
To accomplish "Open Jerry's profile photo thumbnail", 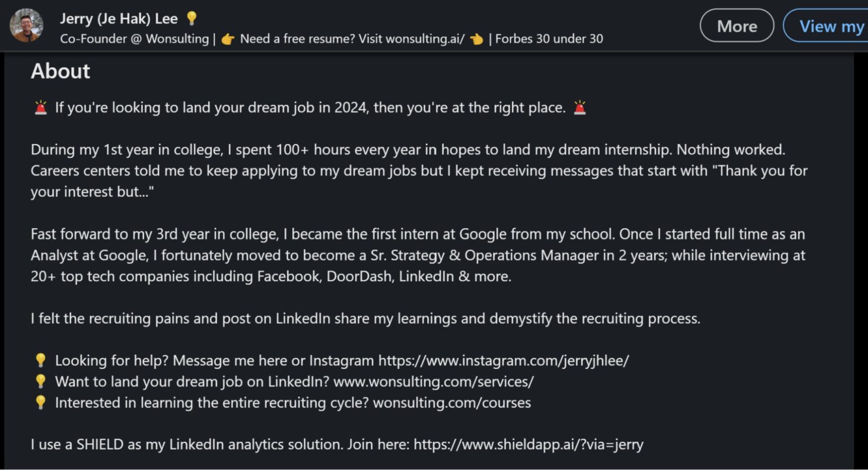I will 26,25.
